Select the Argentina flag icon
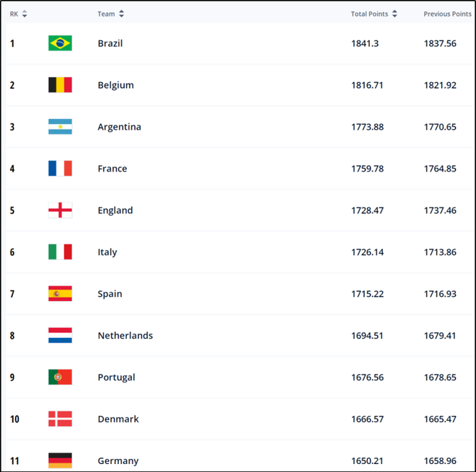The image size is (476, 472). (60, 127)
